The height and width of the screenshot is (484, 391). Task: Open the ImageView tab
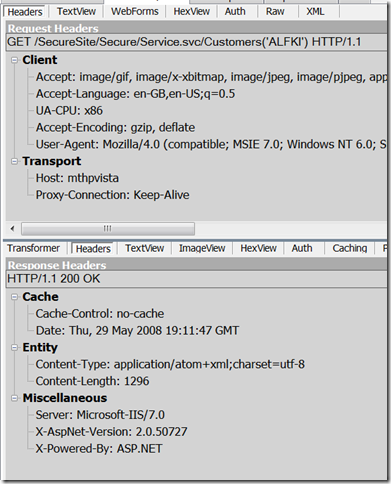[202, 248]
